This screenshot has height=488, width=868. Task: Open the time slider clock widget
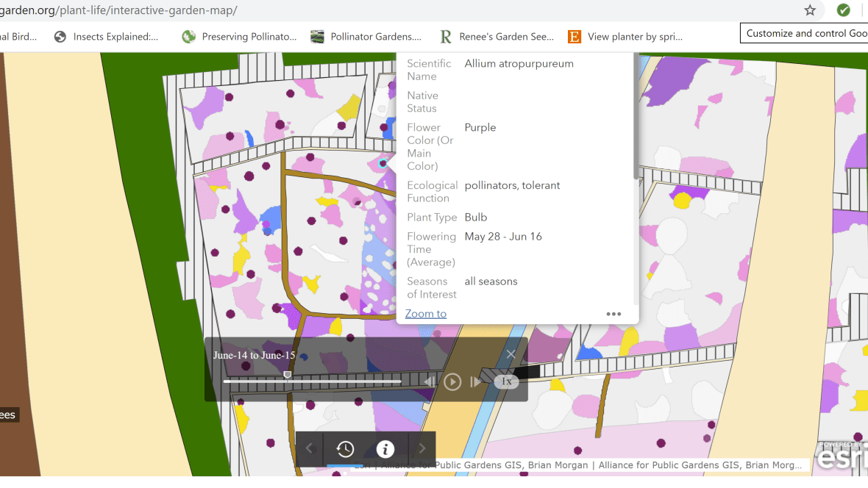[345, 449]
